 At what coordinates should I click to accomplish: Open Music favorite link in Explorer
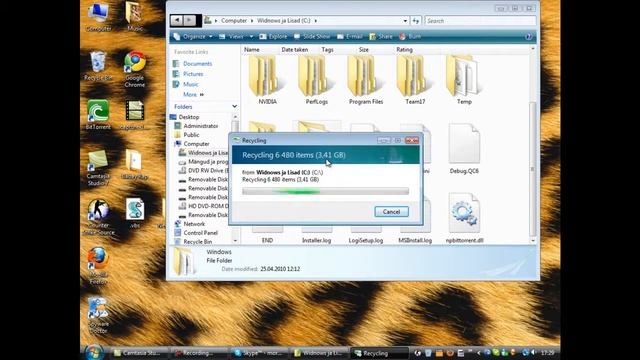click(191, 84)
